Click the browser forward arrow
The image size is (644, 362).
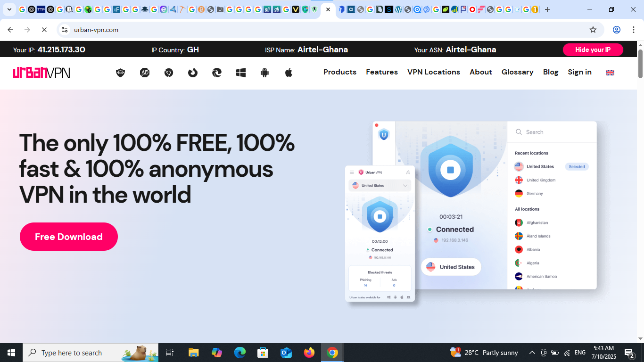[x=27, y=30]
